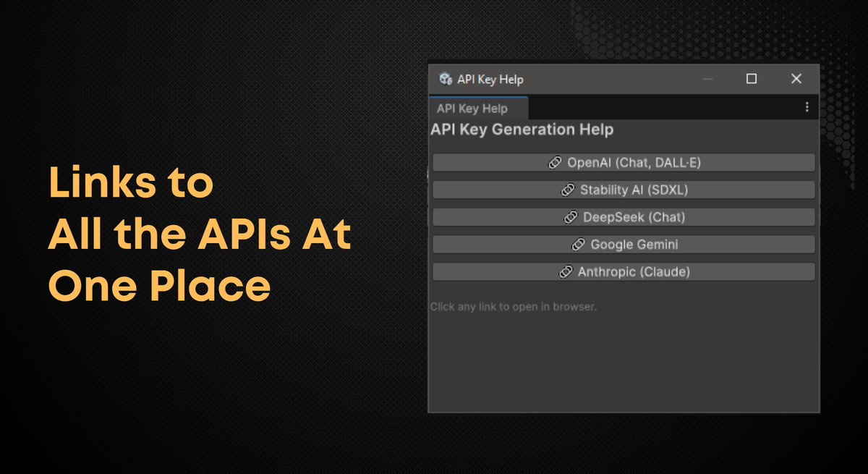
Task: Open the Google Gemini API key link
Action: tap(624, 245)
